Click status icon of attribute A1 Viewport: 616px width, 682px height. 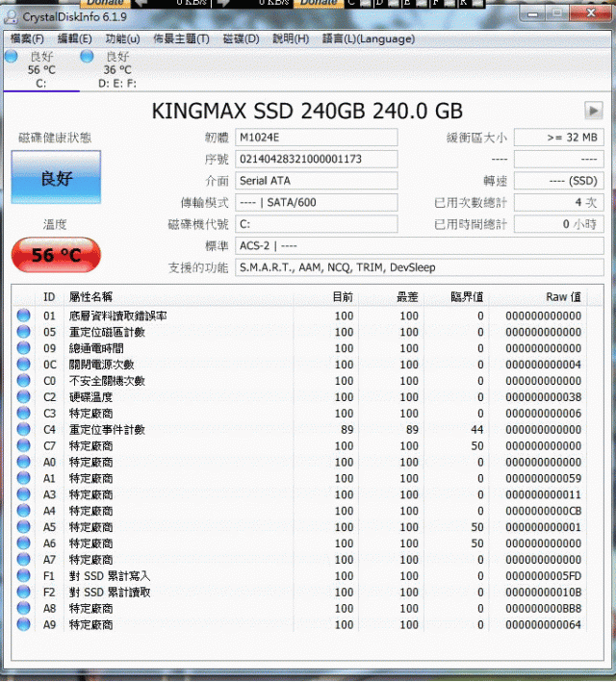pyautogui.click(x=23, y=478)
